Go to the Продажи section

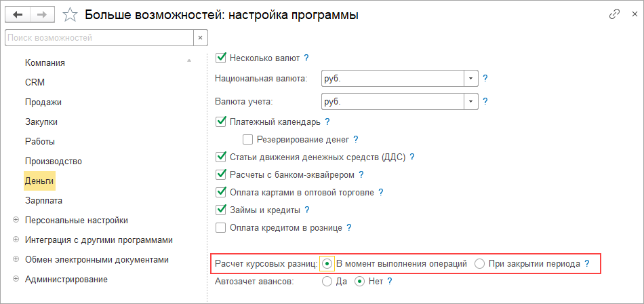[x=43, y=102]
